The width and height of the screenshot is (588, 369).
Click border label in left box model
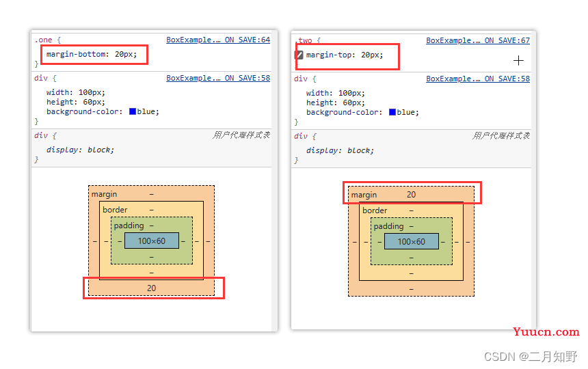coord(115,210)
